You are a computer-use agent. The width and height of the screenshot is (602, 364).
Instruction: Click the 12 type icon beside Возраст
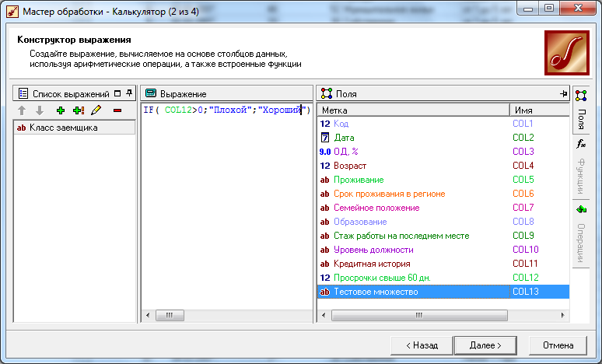click(325, 166)
